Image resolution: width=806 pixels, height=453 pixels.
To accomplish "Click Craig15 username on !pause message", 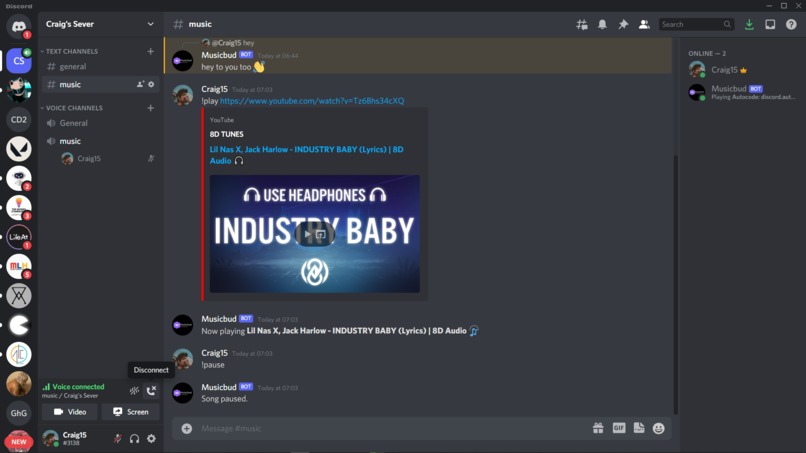I will point(214,353).
